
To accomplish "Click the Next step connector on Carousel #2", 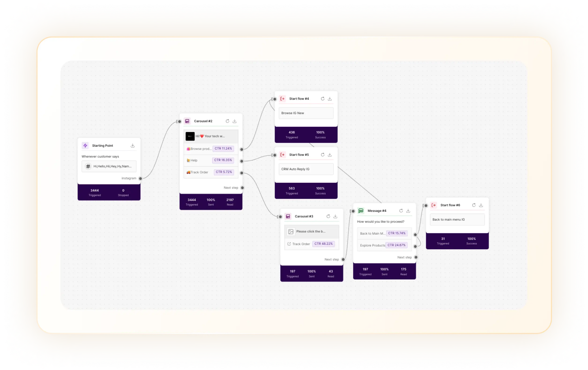I will click(242, 188).
